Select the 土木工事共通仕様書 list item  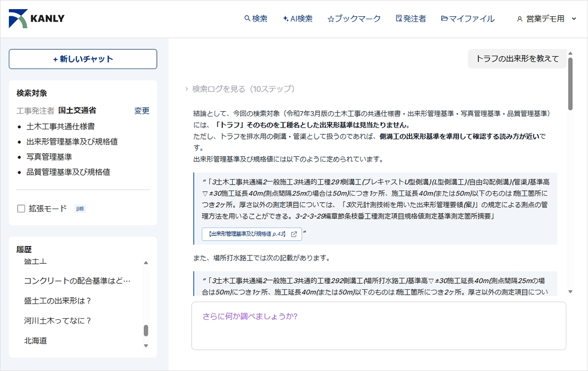tap(61, 126)
